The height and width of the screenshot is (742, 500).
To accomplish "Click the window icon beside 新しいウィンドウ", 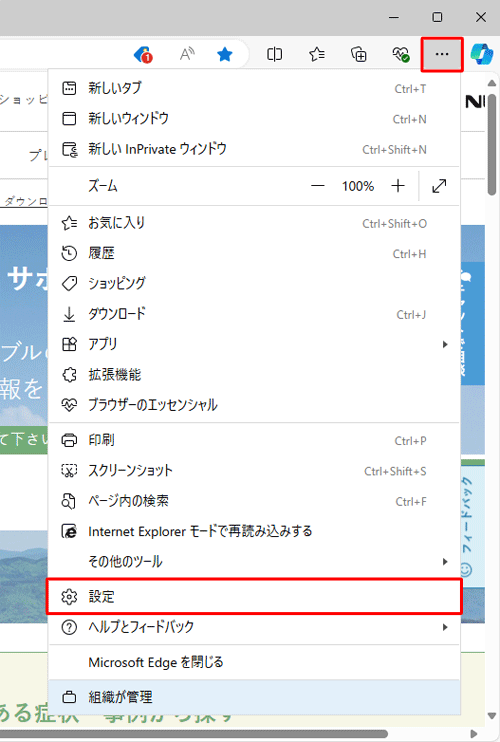I will tap(70, 118).
